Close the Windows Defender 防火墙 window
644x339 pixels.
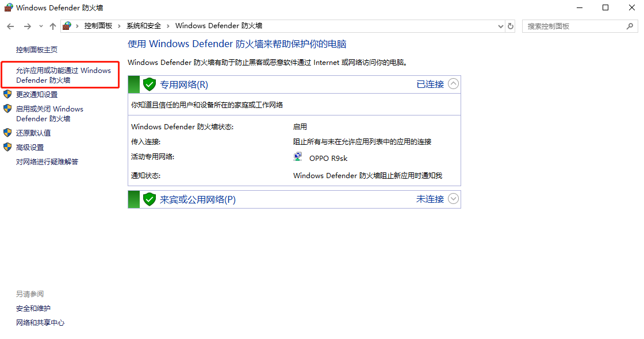pyautogui.click(x=632, y=8)
